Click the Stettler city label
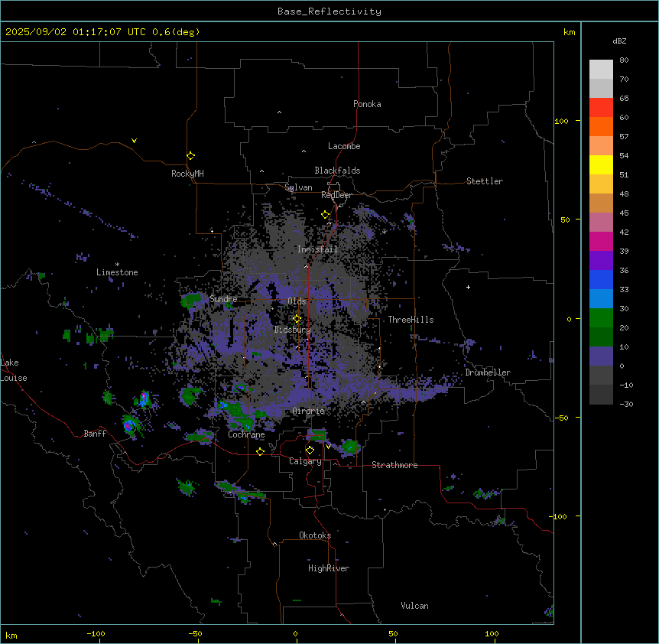The width and height of the screenshot is (659, 644). [x=485, y=181]
